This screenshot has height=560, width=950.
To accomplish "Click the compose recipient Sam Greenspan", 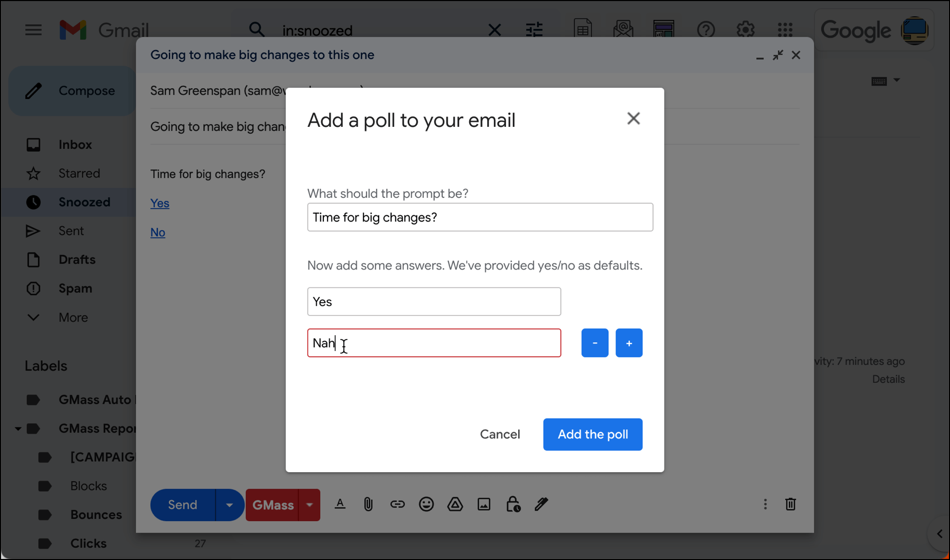I will [x=217, y=91].
